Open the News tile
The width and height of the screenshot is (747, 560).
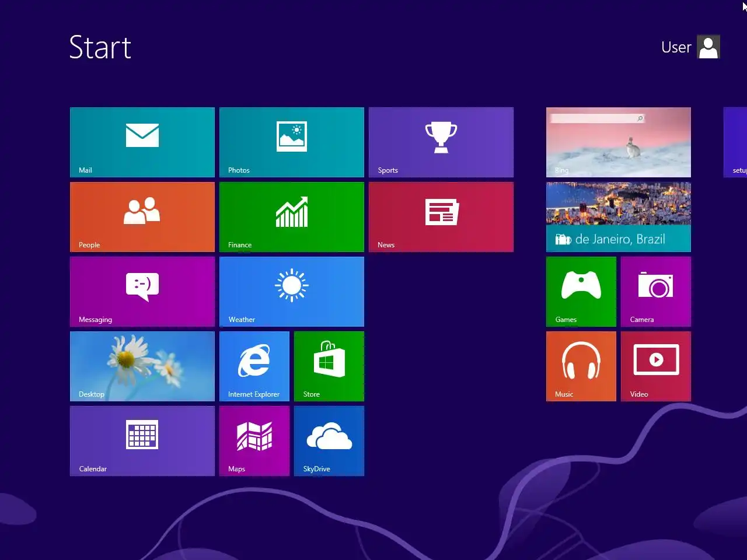441,217
